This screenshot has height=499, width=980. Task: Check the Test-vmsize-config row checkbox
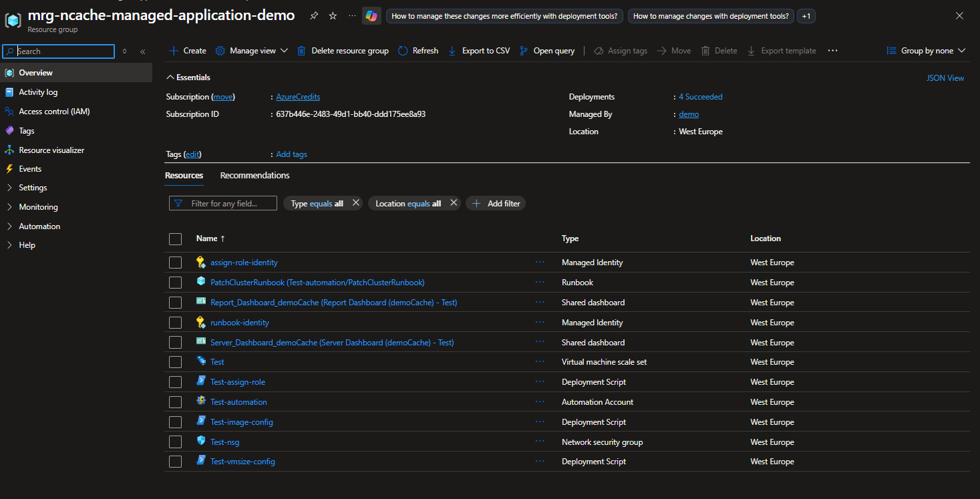pos(176,462)
